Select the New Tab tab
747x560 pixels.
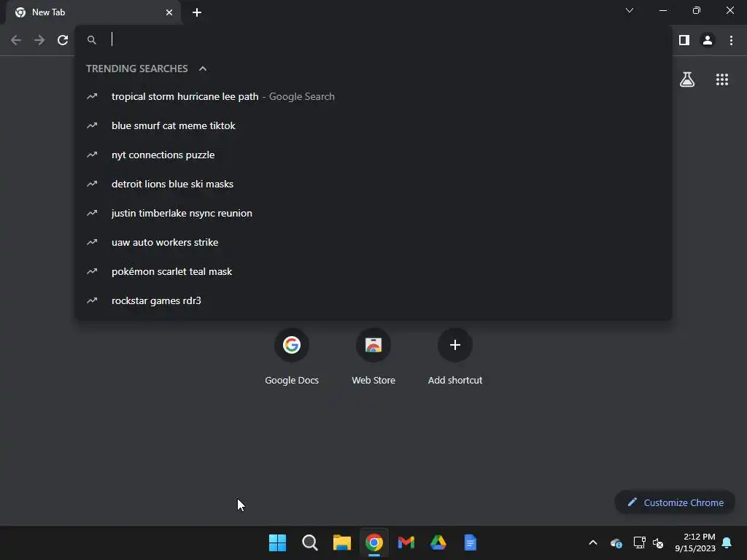[93, 12]
